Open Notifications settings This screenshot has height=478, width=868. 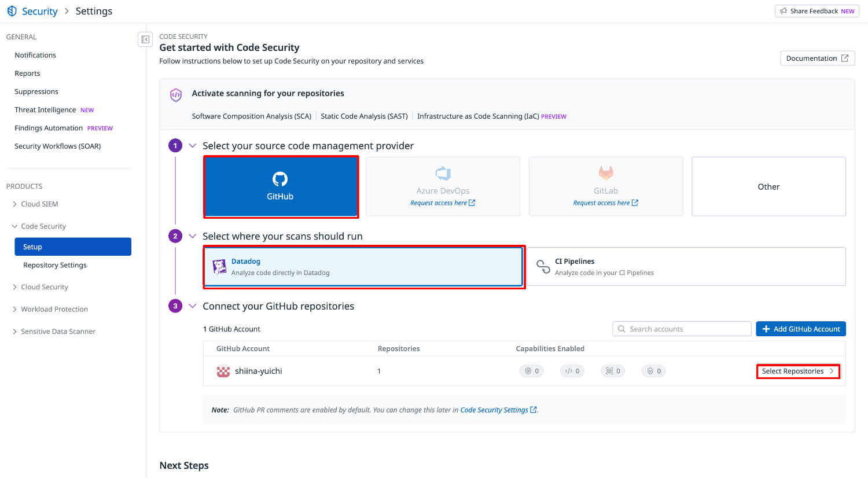pyautogui.click(x=35, y=55)
